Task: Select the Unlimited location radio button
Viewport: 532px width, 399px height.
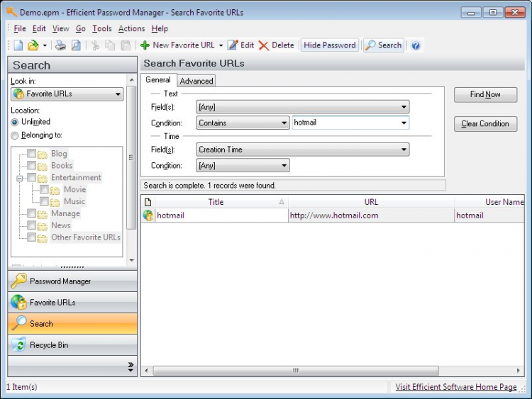Action: coord(15,122)
